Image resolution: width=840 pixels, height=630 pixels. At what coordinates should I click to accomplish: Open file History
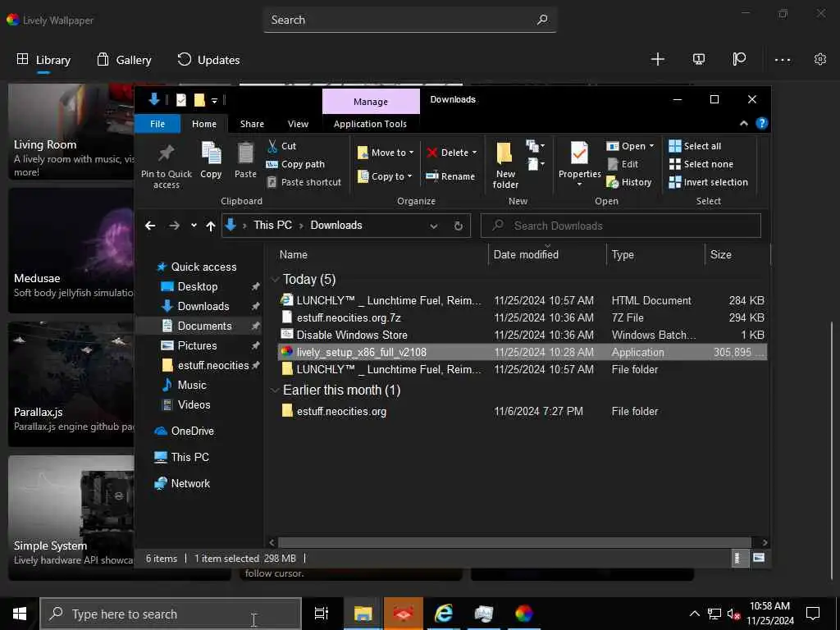[629, 182]
